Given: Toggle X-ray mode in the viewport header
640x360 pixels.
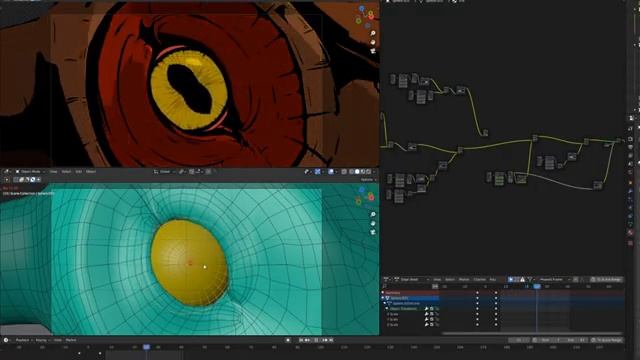Looking at the screenshot, I should tap(344, 171).
